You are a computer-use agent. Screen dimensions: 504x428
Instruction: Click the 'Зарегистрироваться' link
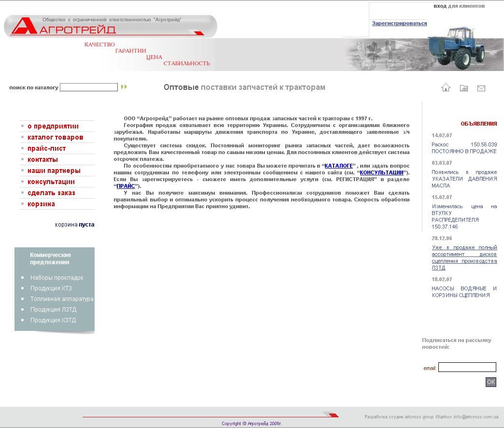[400, 23]
